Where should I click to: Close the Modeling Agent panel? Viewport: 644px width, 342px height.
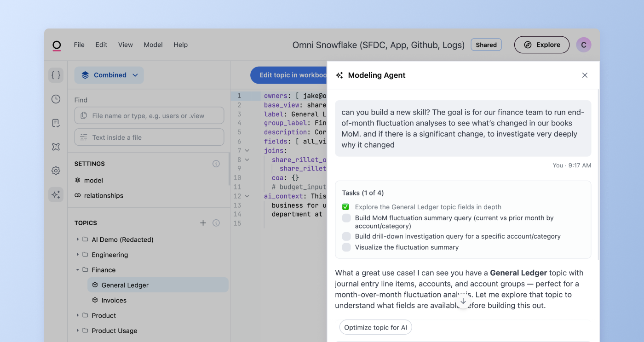(585, 75)
